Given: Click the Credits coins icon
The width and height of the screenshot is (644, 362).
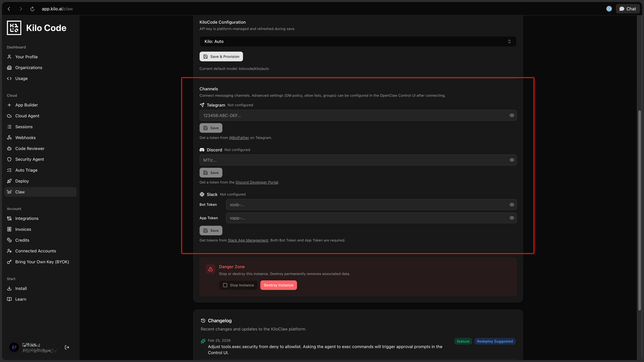Looking at the screenshot, I should click(x=9, y=240).
